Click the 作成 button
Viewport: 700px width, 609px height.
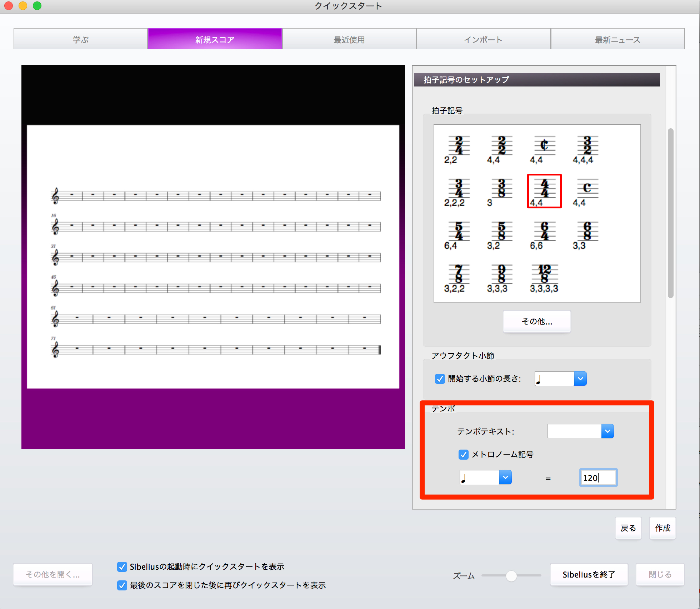coord(662,528)
